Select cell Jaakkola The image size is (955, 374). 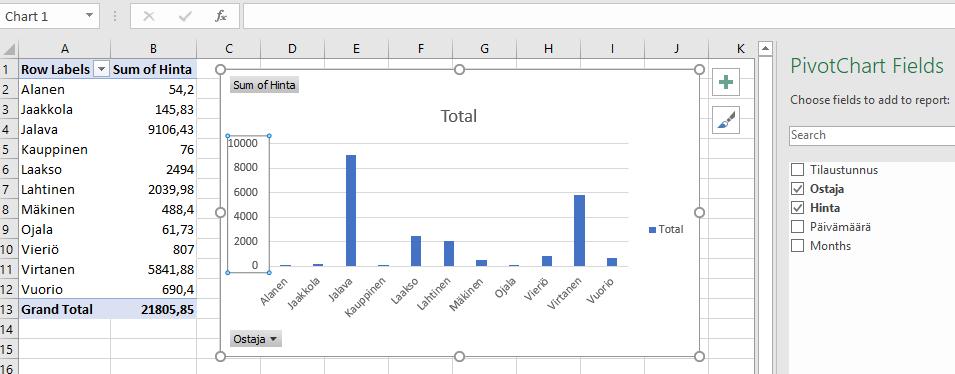(65, 110)
